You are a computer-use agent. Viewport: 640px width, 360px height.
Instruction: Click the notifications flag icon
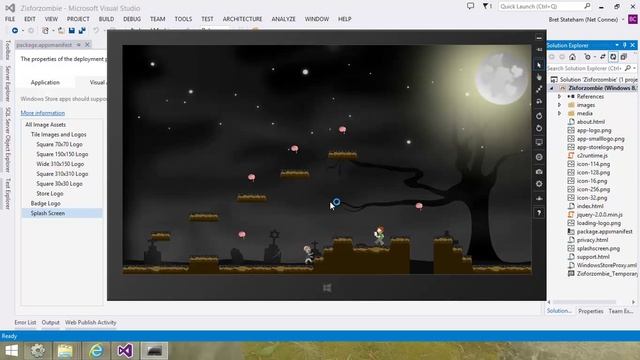pyautogui.click(x=486, y=6)
